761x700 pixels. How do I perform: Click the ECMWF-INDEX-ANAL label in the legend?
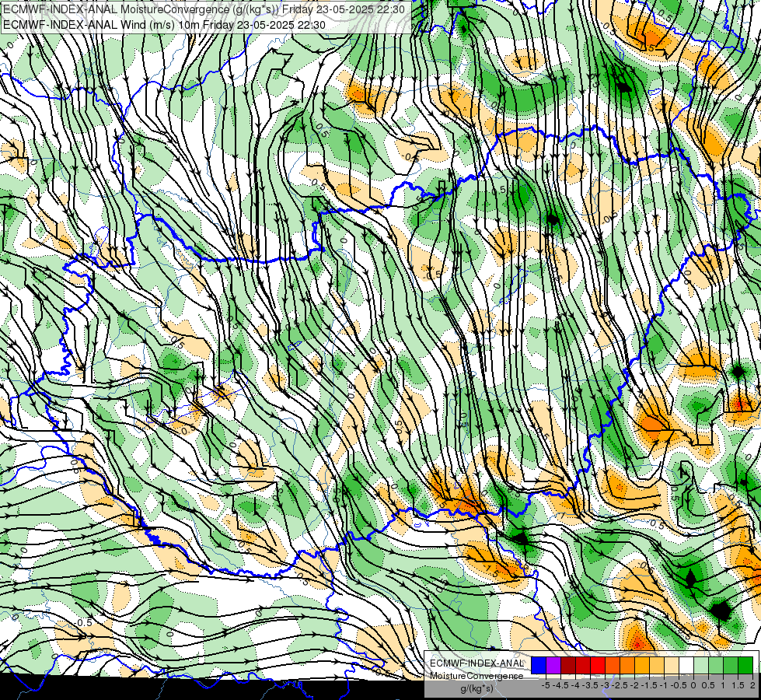coord(477,663)
